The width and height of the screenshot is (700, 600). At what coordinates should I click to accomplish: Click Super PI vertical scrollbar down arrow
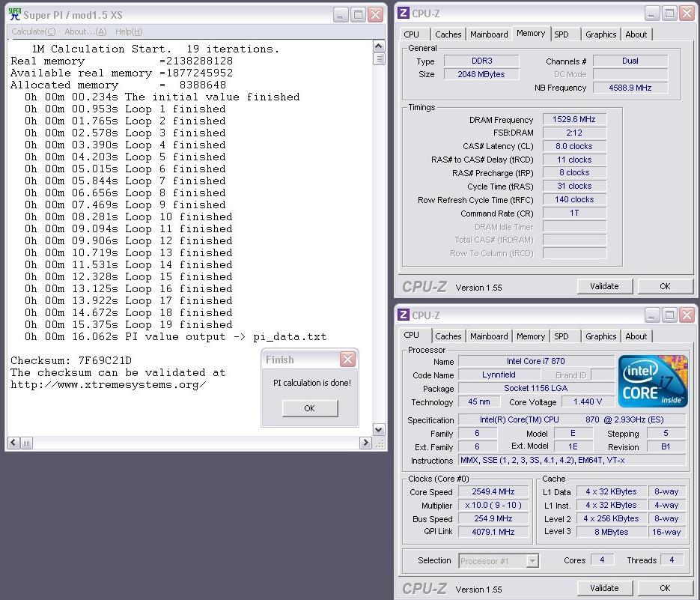[x=379, y=430]
